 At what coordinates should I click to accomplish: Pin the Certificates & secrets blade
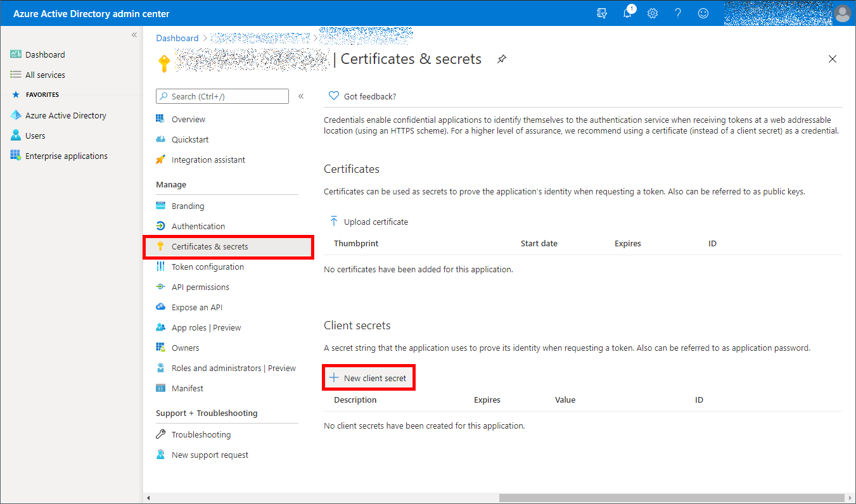[502, 59]
